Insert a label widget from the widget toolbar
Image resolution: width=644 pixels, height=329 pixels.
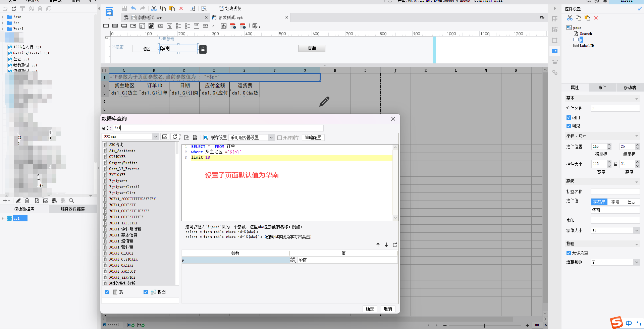coord(115,26)
